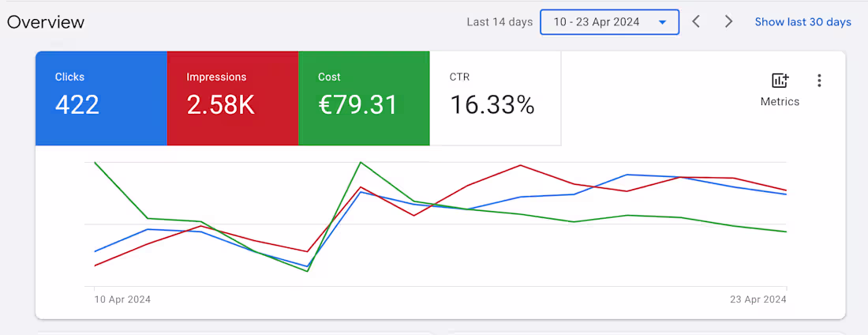868x335 pixels.
Task: Click the blue Clicks line on chart
Action: (x=627, y=175)
